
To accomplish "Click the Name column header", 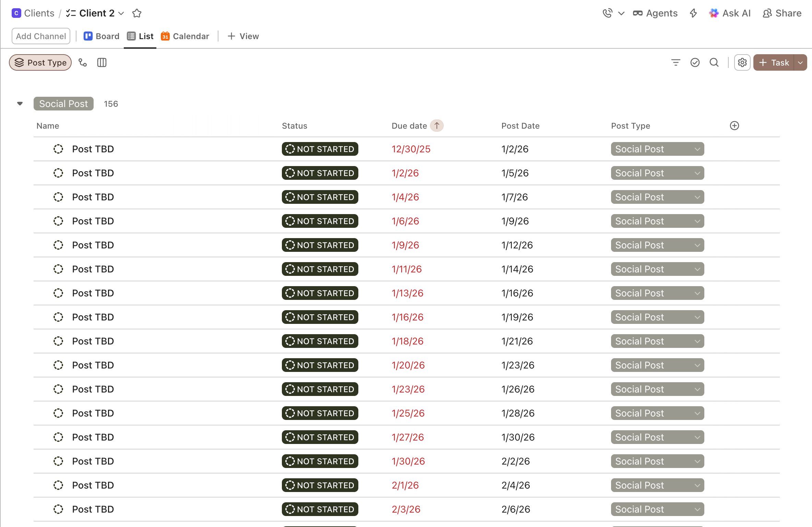I will pyautogui.click(x=48, y=126).
